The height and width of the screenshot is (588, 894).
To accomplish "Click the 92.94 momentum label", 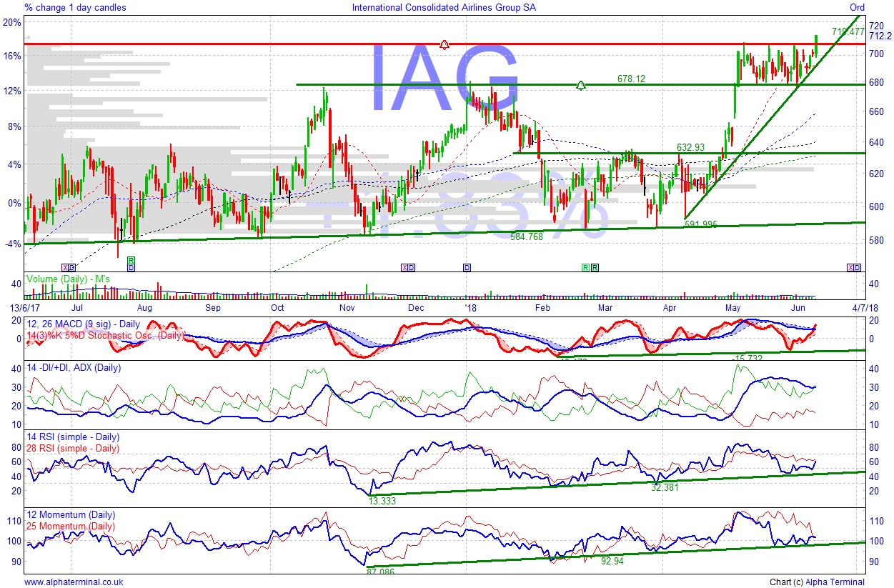I will point(612,561).
